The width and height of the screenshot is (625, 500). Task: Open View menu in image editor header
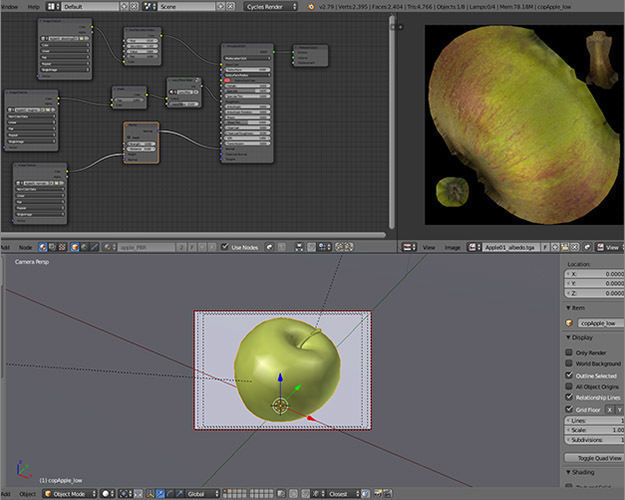(429, 247)
